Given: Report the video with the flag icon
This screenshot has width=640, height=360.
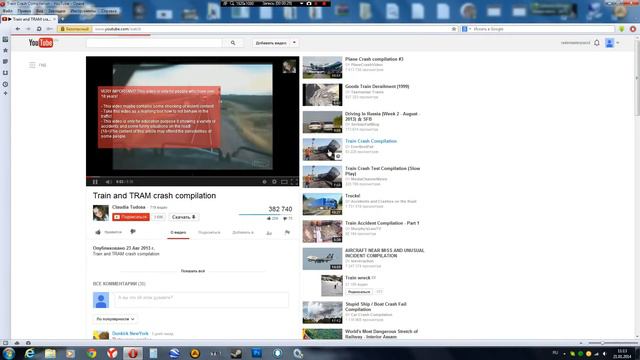Looking at the screenshot, I should [287, 233].
